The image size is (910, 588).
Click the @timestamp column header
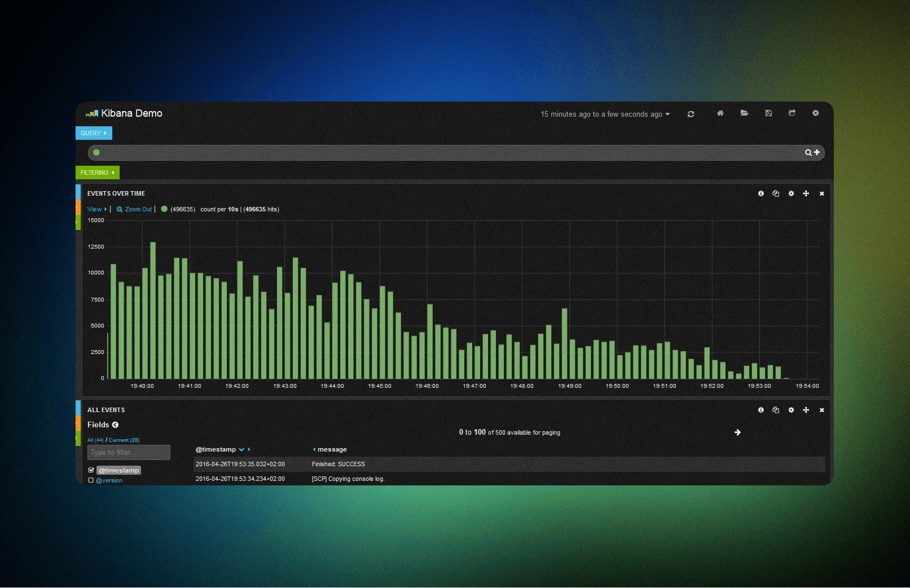pyautogui.click(x=216, y=449)
